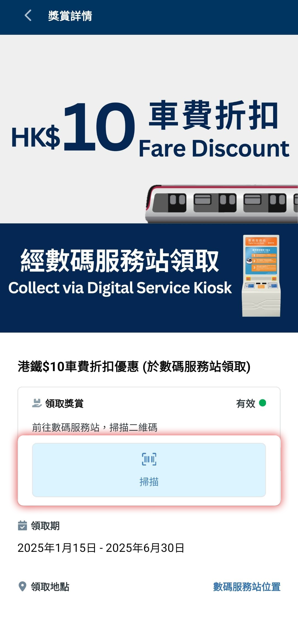The width and height of the screenshot is (298, 644).
Task: Go back using the header arrow
Action: point(28,15)
